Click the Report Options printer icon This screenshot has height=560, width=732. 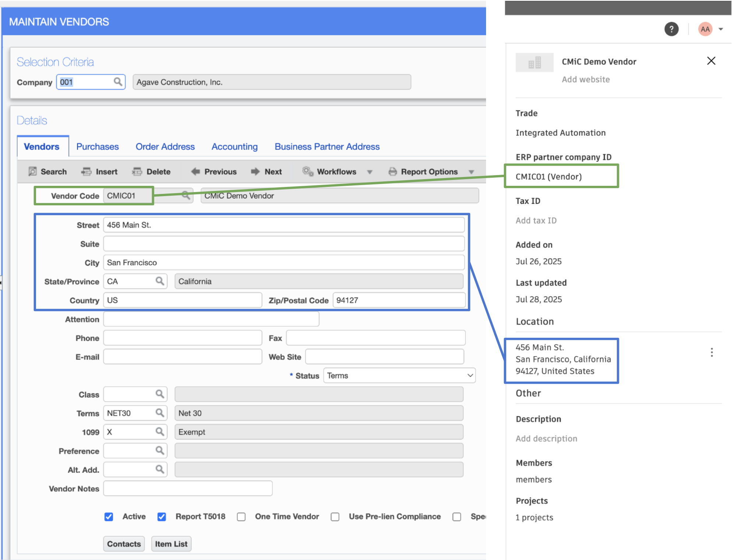[x=393, y=171]
